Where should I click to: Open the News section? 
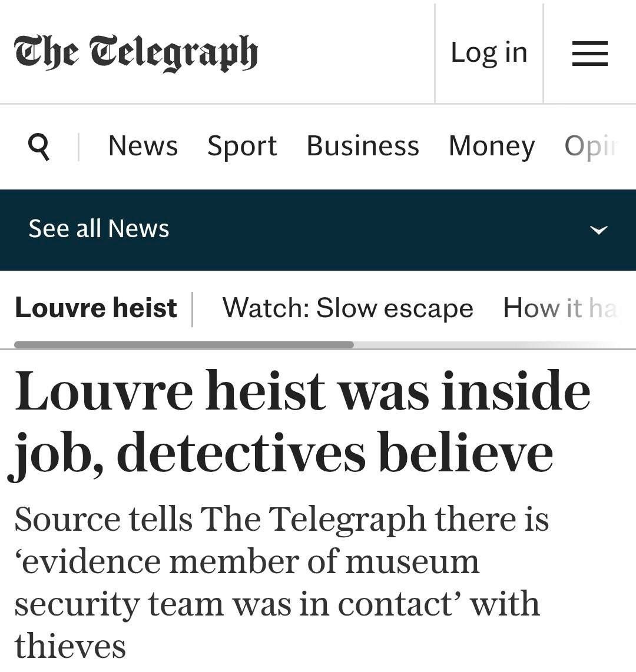click(143, 146)
